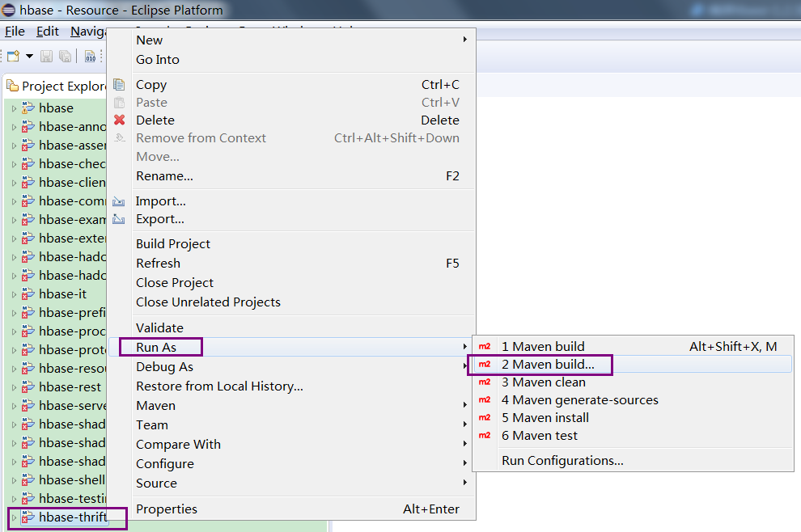Click m2 icon beside 6 Maven test
The image size is (801, 532).
pos(485,436)
